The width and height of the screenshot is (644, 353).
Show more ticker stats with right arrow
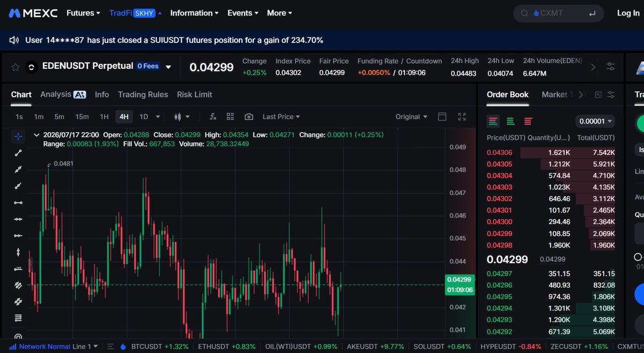593,67
